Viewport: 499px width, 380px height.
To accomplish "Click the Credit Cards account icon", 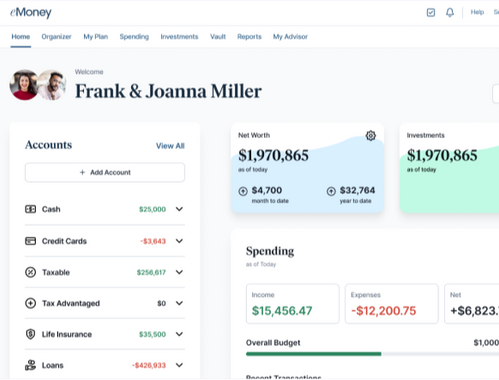I will point(30,241).
